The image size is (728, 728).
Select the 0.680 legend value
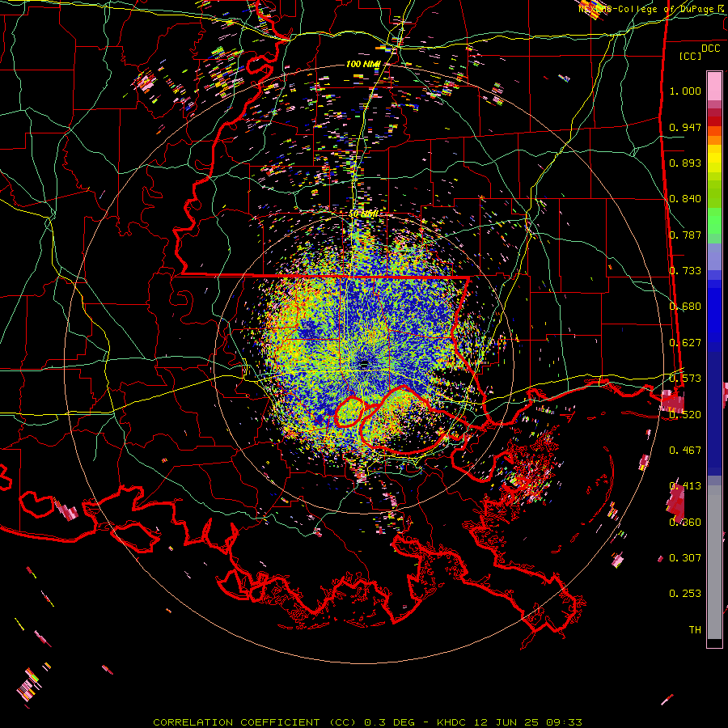point(685,307)
